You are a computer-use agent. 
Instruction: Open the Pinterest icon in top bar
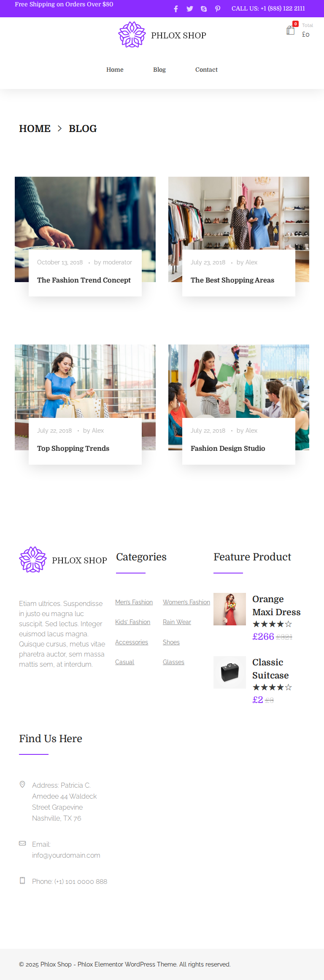pos(218,9)
